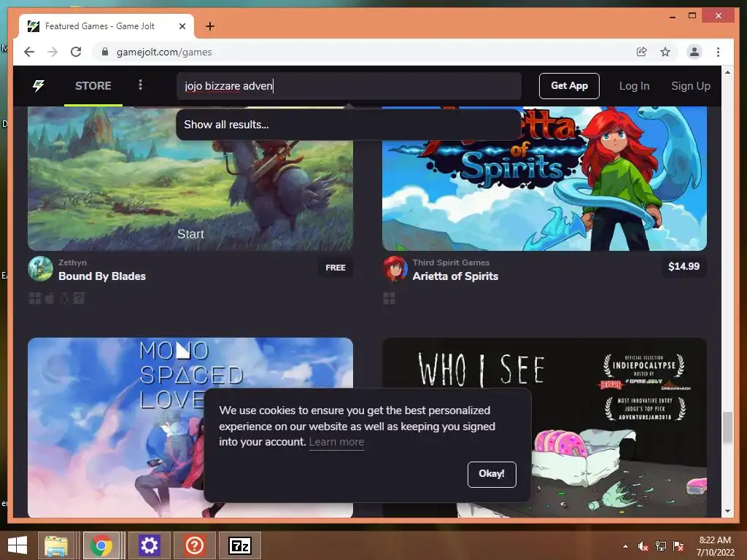Go back using browser back arrow
Viewport: 747px width, 560px height.
pos(29,52)
